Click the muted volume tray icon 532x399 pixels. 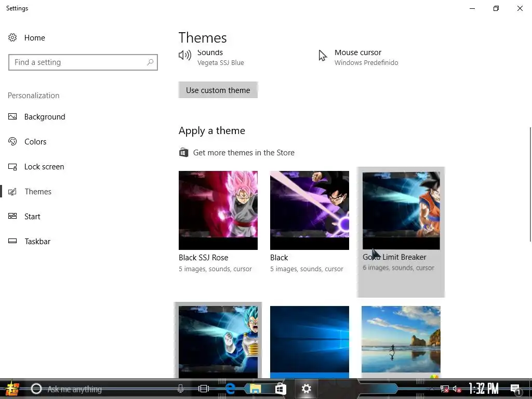(x=457, y=389)
